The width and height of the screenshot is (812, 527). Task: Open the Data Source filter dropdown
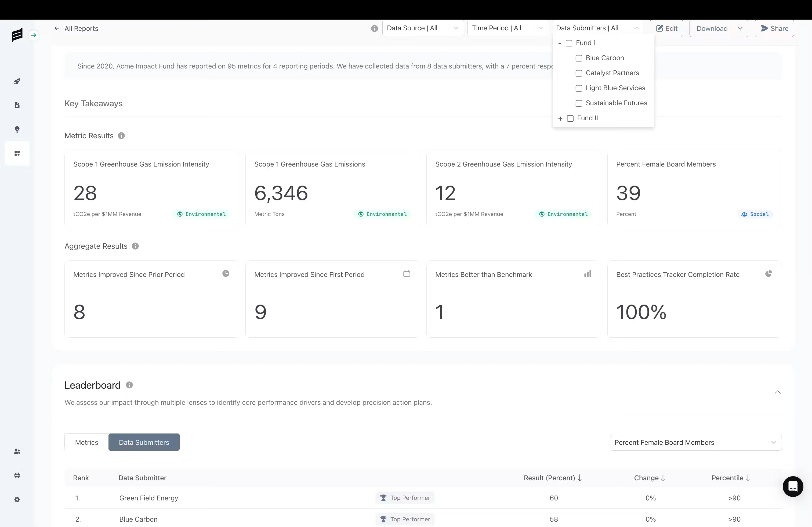pyautogui.click(x=423, y=28)
